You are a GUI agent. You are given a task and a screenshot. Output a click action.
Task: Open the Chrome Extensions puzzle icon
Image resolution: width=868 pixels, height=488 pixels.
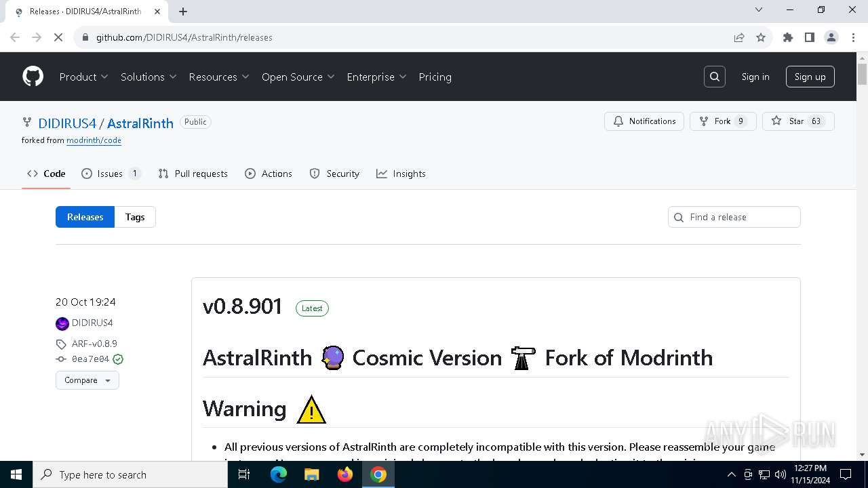(788, 37)
